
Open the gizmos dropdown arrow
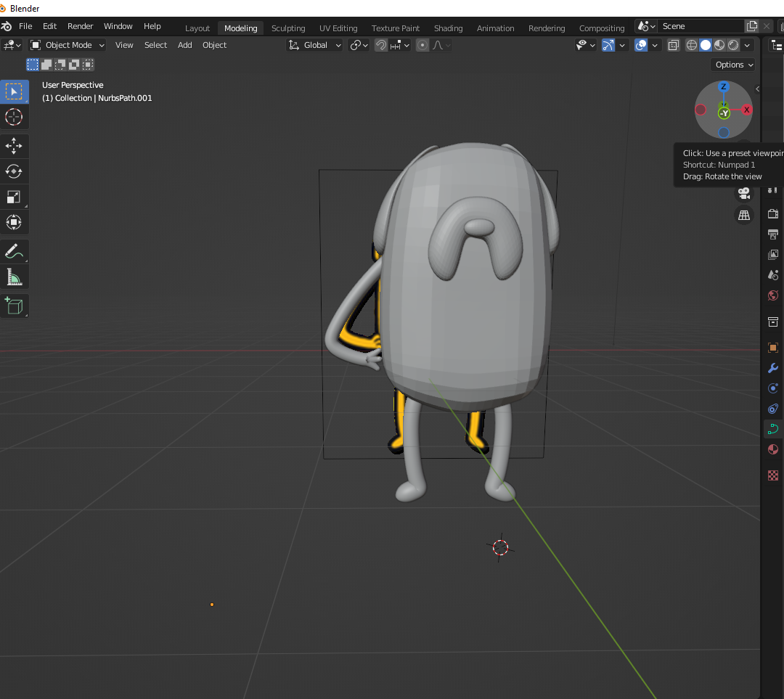622,45
